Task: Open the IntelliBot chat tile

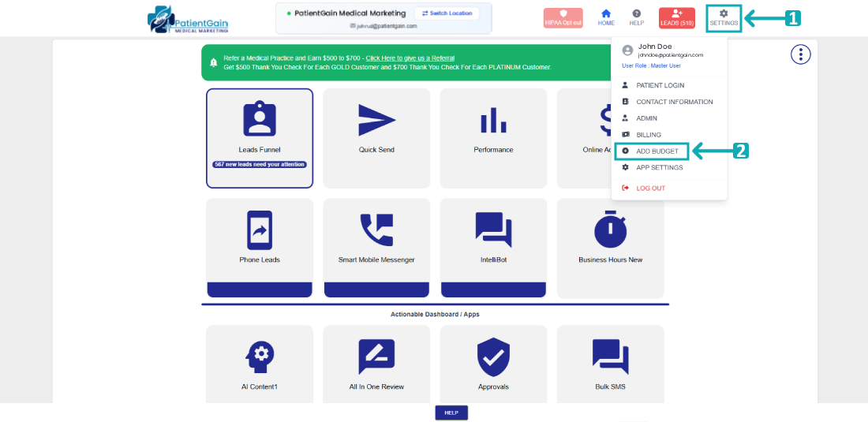Action: (493, 248)
